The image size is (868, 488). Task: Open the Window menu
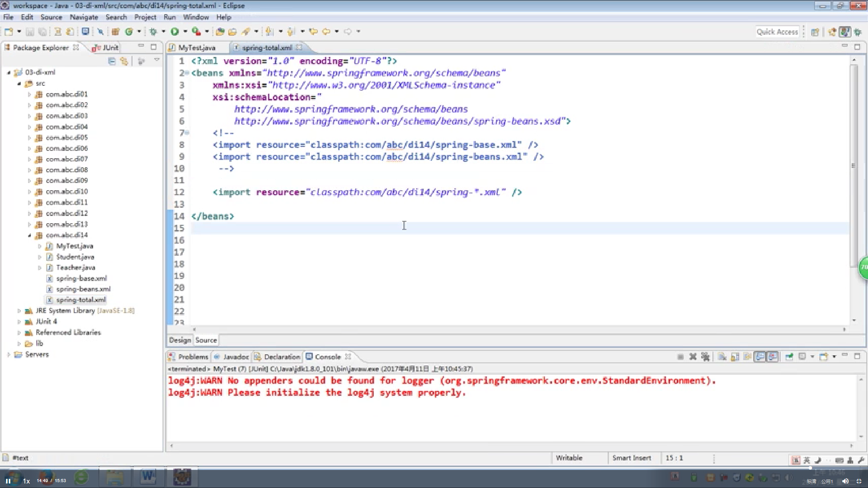[x=196, y=17]
